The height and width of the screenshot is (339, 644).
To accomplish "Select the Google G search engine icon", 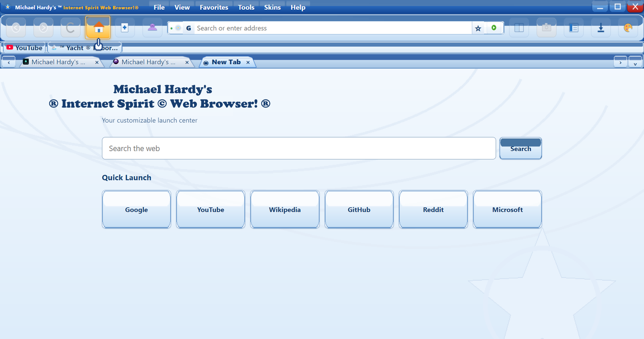I will 188,28.
